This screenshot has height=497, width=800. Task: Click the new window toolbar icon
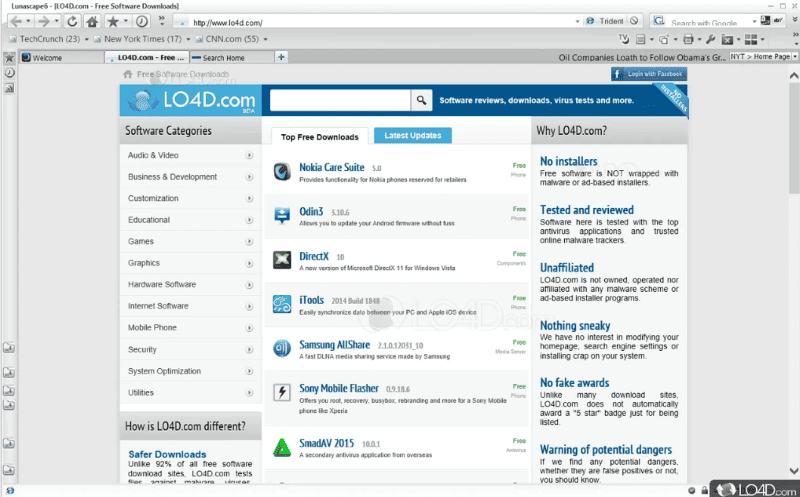663,39
